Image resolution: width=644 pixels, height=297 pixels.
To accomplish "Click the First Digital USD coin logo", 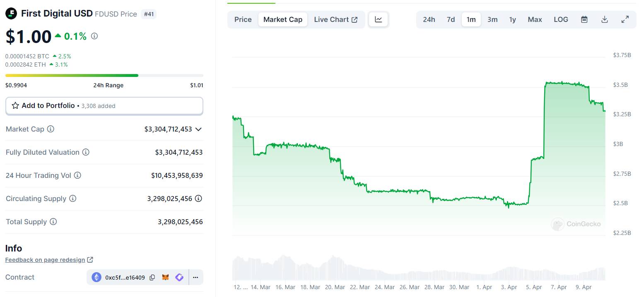I will click(11, 14).
